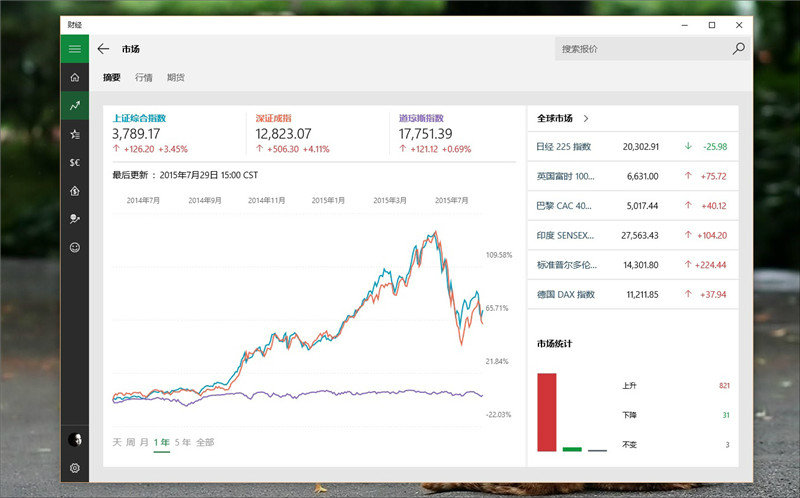The width and height of the screenshot is (800, 498).
Task: Click the 搜索报价 search input field
Action: [x=640, y=48]
